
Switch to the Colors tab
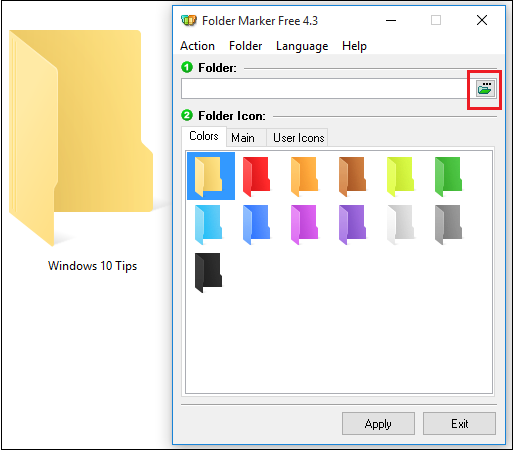coord(204,136)
